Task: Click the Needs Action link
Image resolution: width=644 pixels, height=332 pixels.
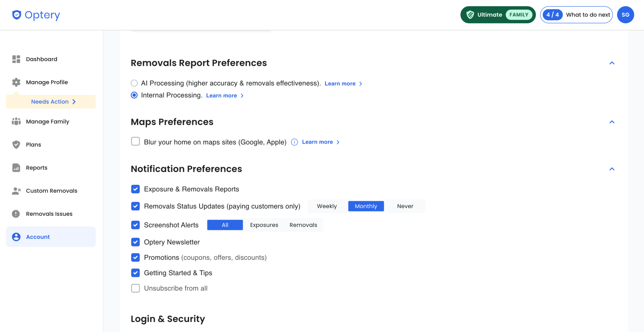Action: [x=53, y=102]
